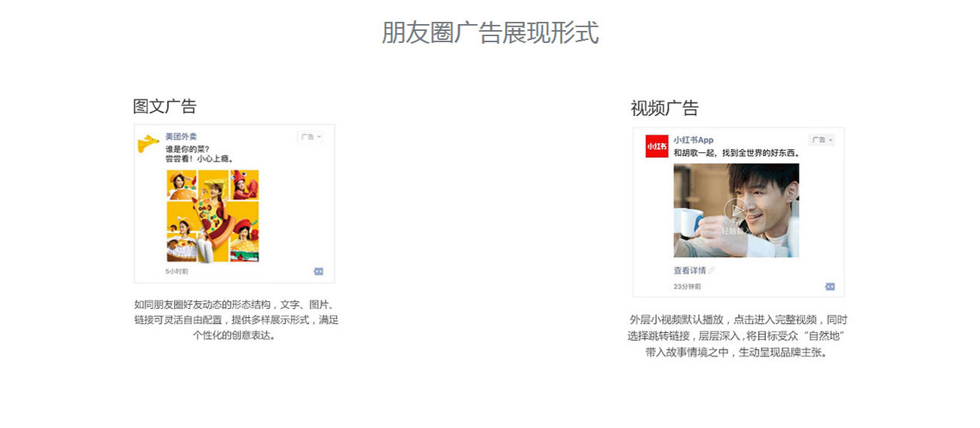Click the text 尝尝看！小心上瘾。
Viewport: 980px width, 428px height.
click(199, 159)
